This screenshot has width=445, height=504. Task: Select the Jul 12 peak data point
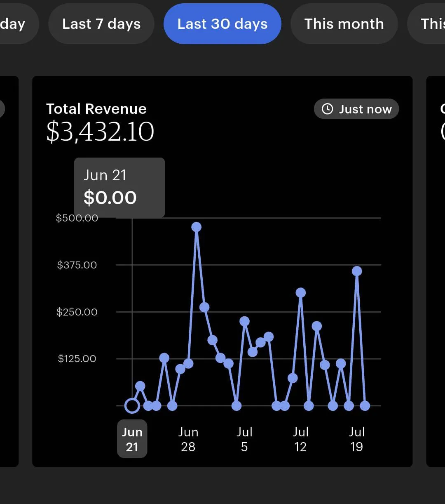[301, 293]
